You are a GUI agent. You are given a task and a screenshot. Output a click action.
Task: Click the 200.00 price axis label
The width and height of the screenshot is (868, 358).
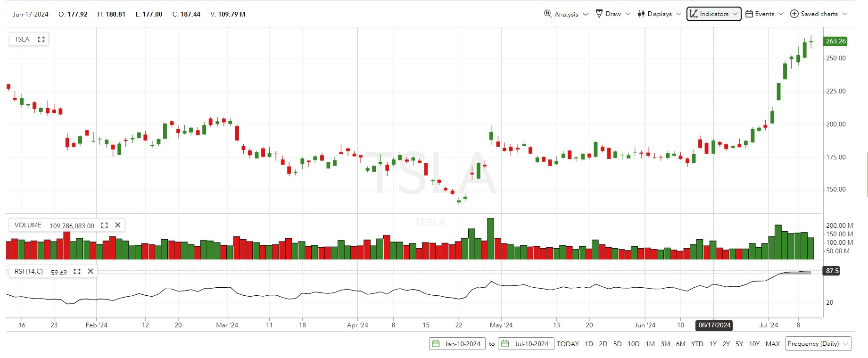tap(836, 124)
